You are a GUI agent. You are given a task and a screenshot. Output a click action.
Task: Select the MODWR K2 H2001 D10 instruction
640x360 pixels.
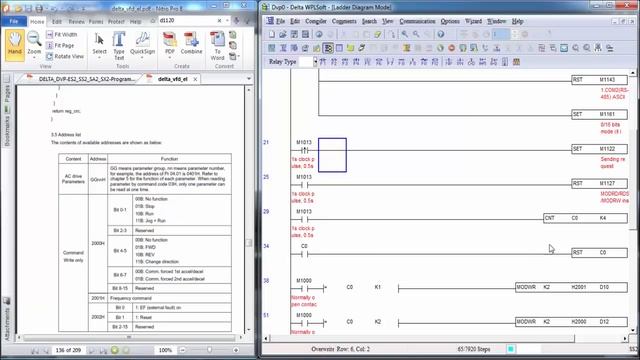tap(571, 287)
